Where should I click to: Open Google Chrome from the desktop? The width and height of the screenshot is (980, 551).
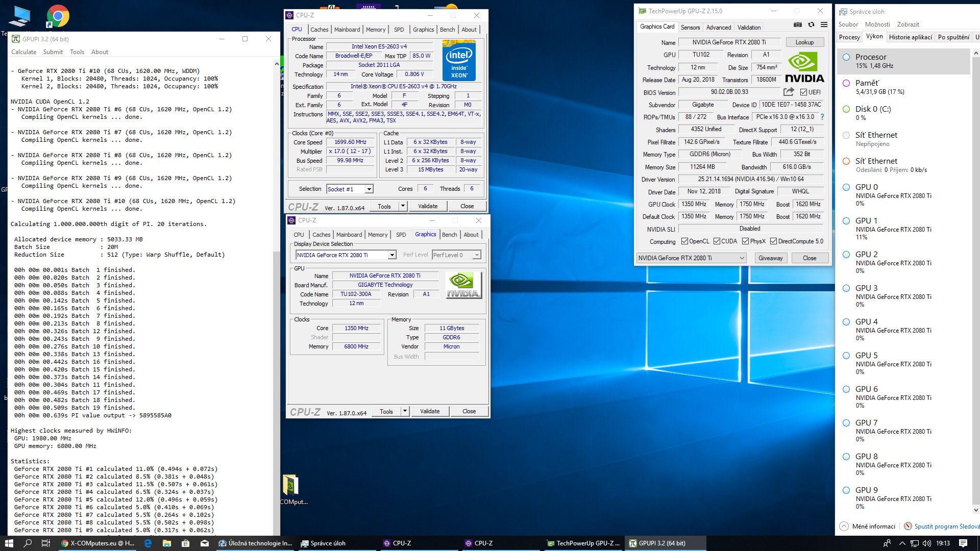[58, 16]
